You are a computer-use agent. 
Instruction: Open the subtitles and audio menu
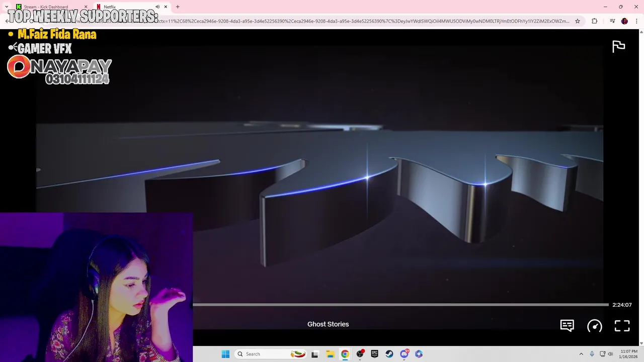click(567, 326)
